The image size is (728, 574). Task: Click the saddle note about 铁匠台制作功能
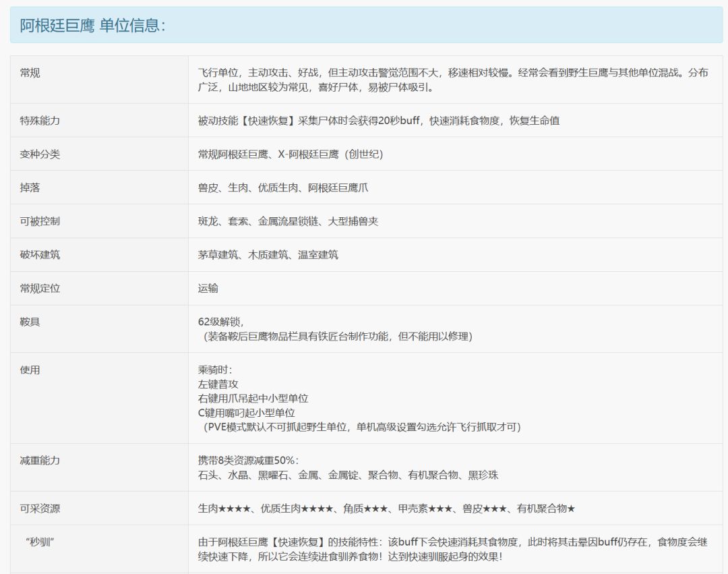tap(338, 336)
